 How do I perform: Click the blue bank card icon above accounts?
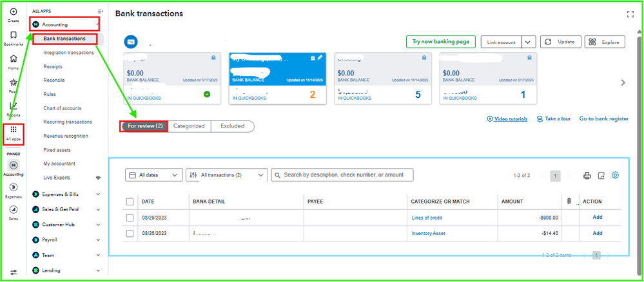(131, 42)
